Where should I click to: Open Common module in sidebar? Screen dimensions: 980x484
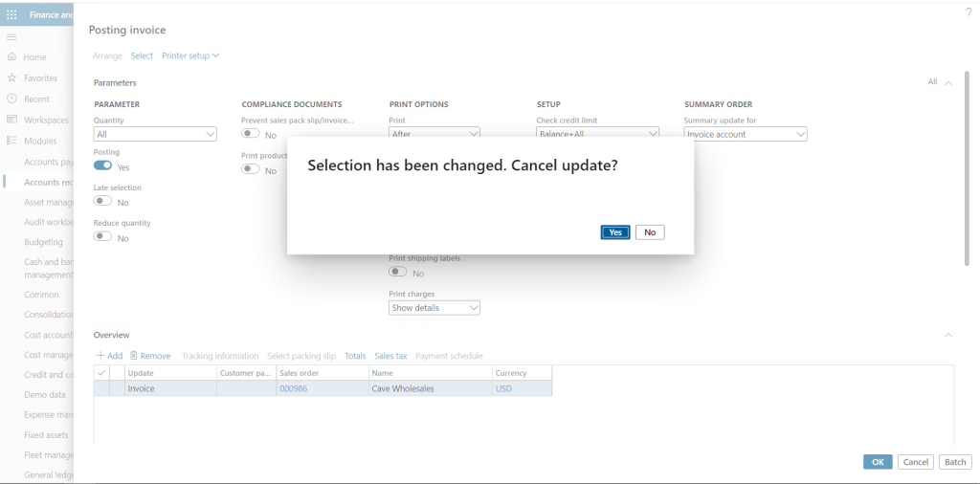[41, 295]
